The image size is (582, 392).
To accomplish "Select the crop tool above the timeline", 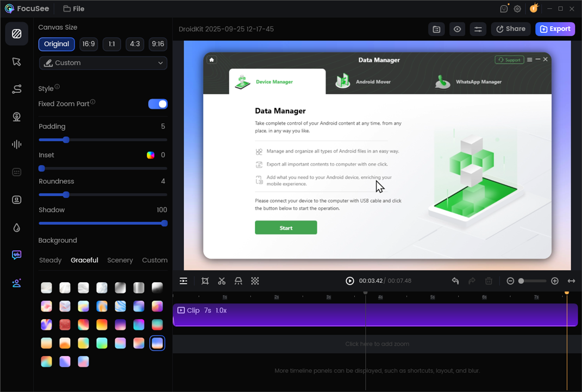I will (205, 281).
